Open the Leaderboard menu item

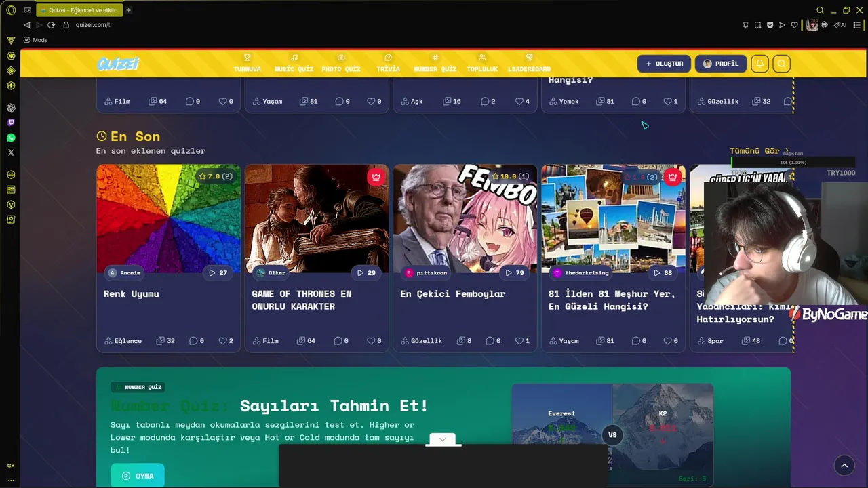(x=529, y=64)
